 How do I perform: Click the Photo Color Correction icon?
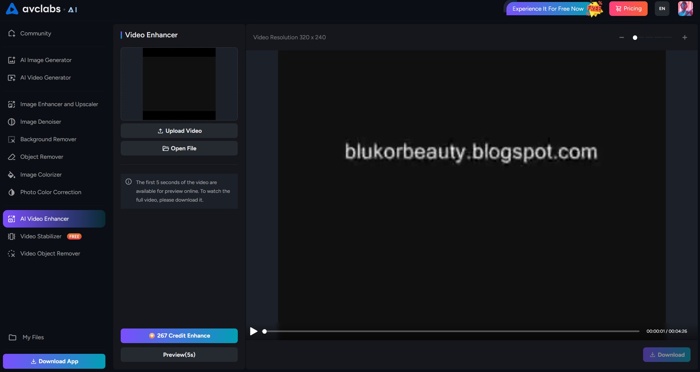pyautogui.click(x=12, y=192)
